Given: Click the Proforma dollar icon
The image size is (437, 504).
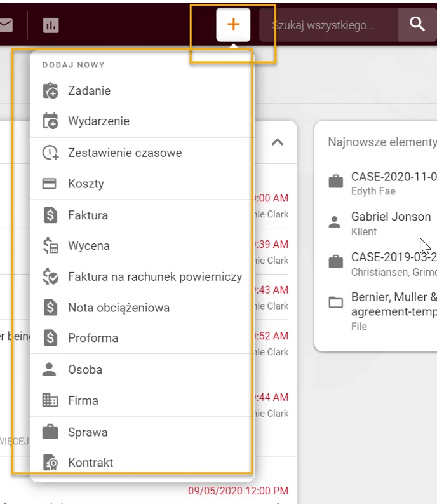Looking at the screenshot, I should pyautogui.click(x=50, y=338).
